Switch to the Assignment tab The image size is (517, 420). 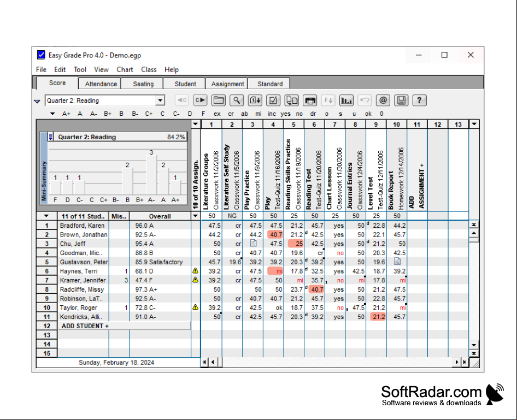click(227, 84)
